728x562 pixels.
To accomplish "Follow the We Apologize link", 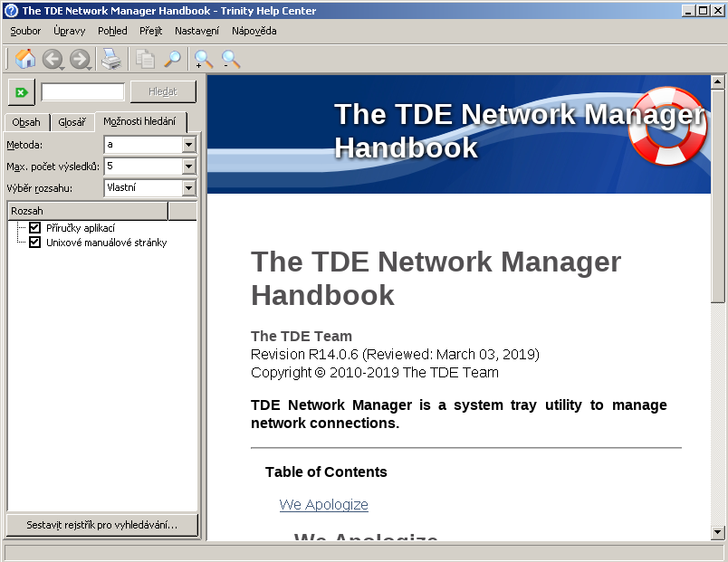I will [x=323, y=504].
